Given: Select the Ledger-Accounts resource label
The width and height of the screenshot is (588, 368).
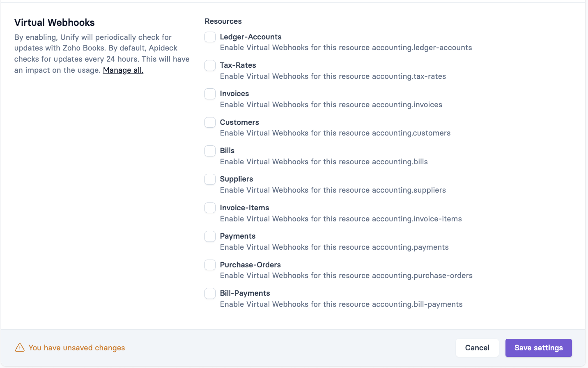Looking at the screenshot, I should click(250, 37).
